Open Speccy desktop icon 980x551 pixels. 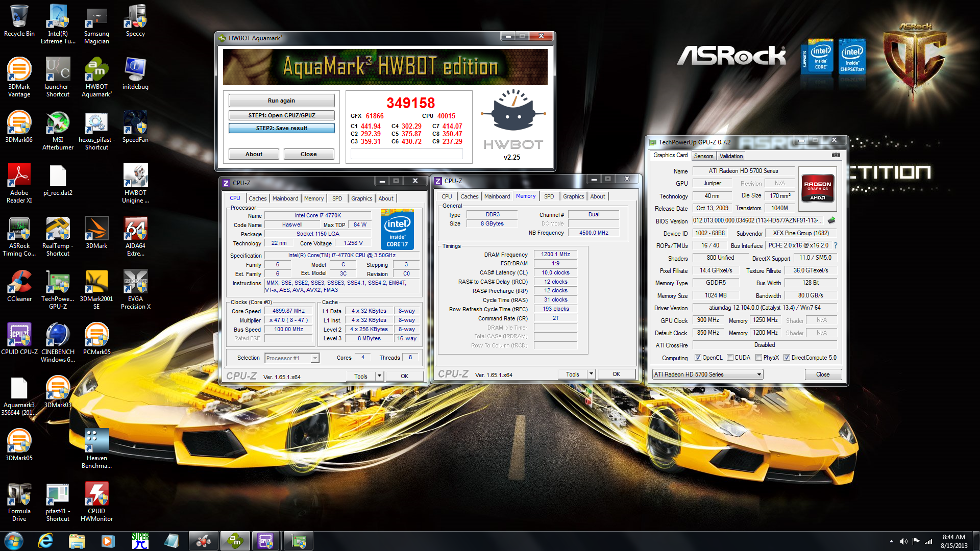[x=135, y=20]
